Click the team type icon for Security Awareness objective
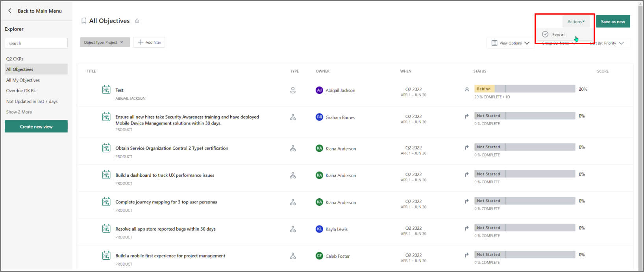Viewport: 644px width, 272px height. pos(293,117)
